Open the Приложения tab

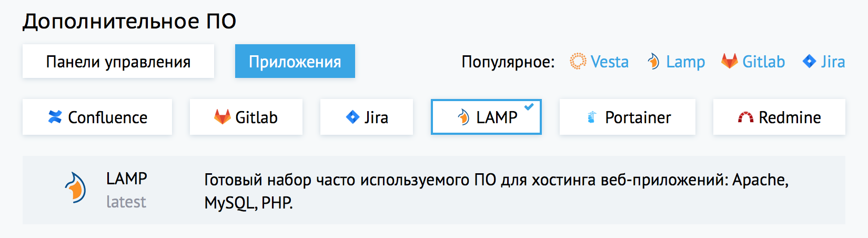tap(295, 61)
